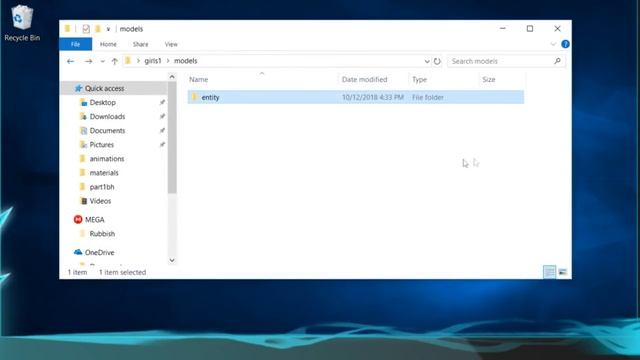The height and width of the screenshot is (360, 640).
Task: Click the navigation pane scroll down arrow
Action: [x=172, y=260]
